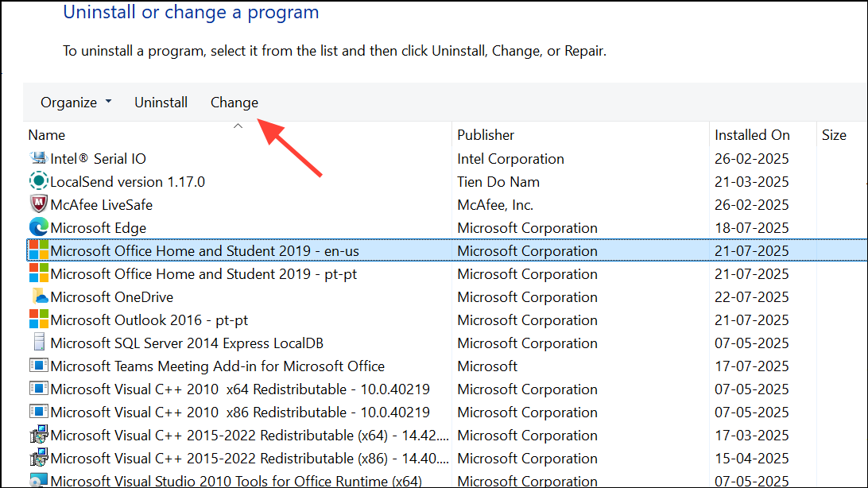Click the Intel Serial IO entry icon

tap(38, 158)
